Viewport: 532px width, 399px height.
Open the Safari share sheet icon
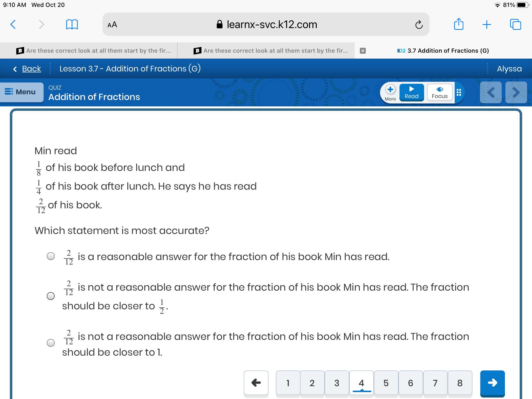point(458,24)
